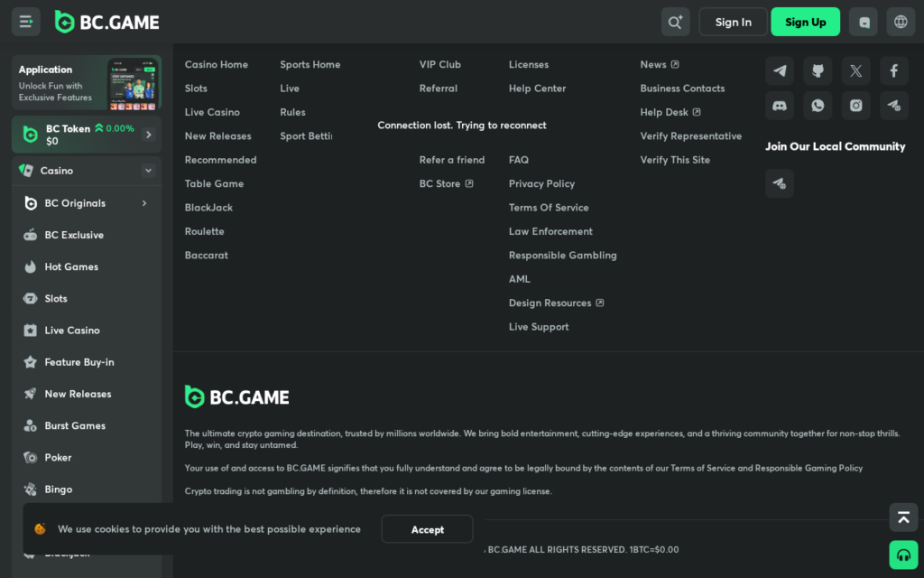Open VIP Club link
Screen dimensions: 924x578
[440, 64]
